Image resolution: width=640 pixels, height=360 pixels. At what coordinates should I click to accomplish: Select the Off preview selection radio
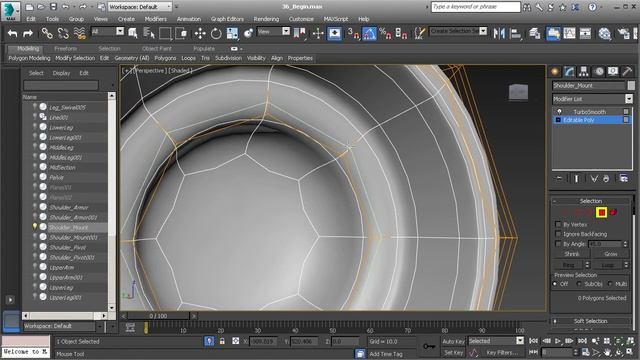555,284
